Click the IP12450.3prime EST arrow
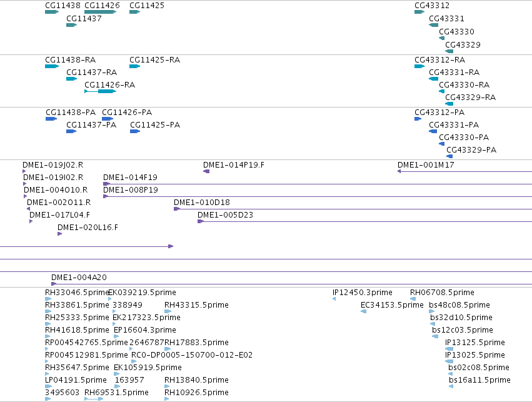This screenshot has height=402, width=532. click(x=334, y=299)
